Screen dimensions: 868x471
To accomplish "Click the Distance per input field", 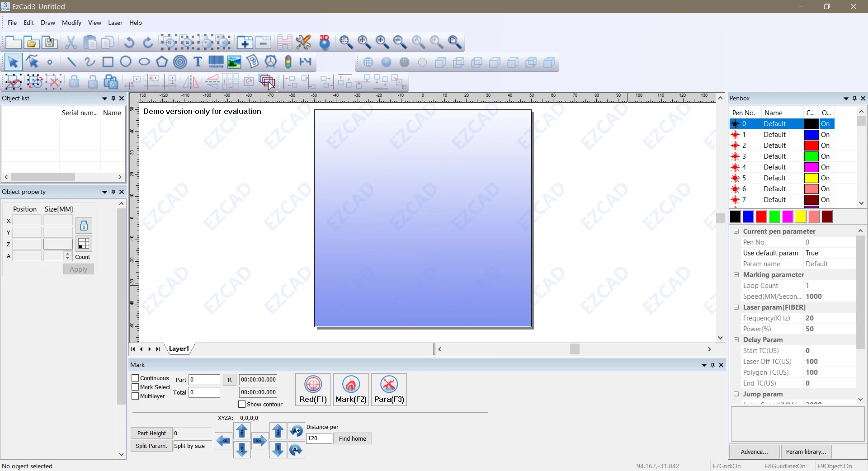I will point(319,438).
